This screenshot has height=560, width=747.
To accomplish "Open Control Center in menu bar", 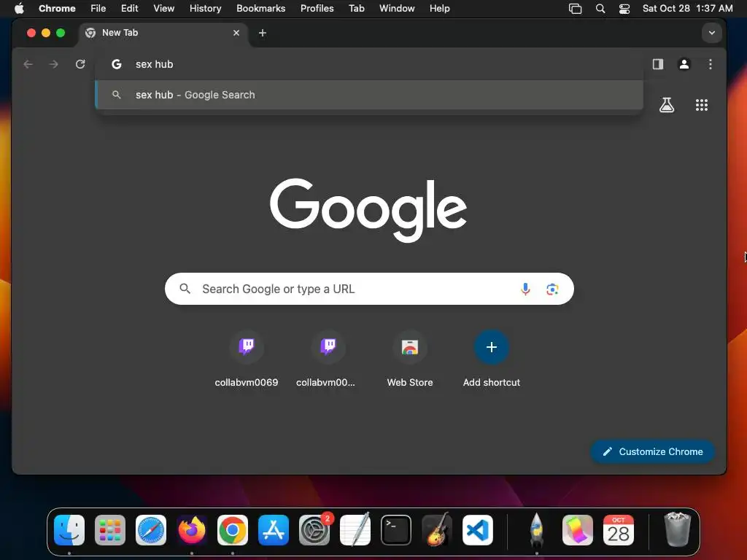I will [624, 9].
